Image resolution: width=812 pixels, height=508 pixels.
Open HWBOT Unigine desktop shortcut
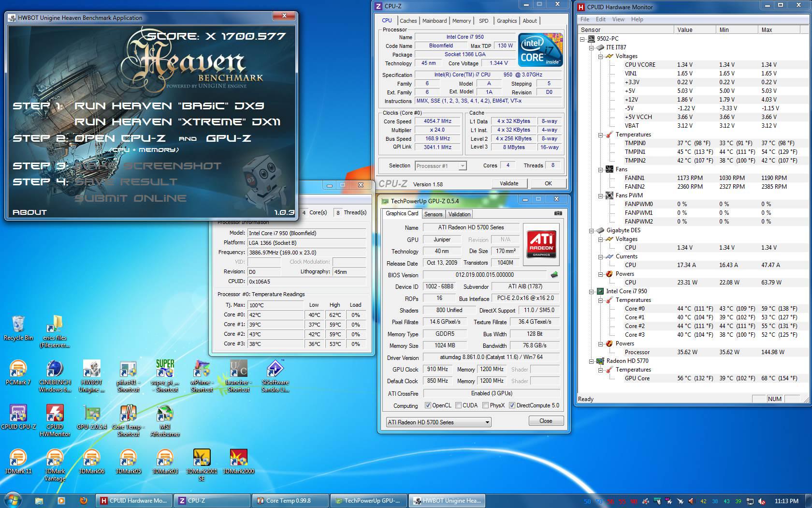[91, 376]
